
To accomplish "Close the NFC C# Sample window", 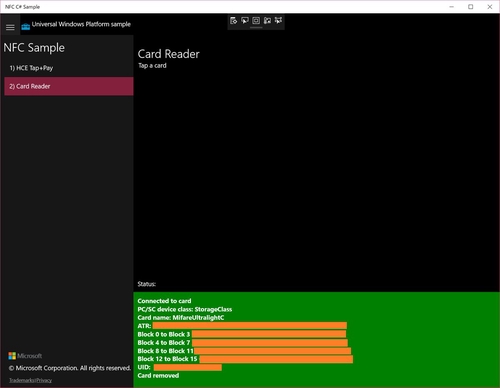I will [490, 7].
